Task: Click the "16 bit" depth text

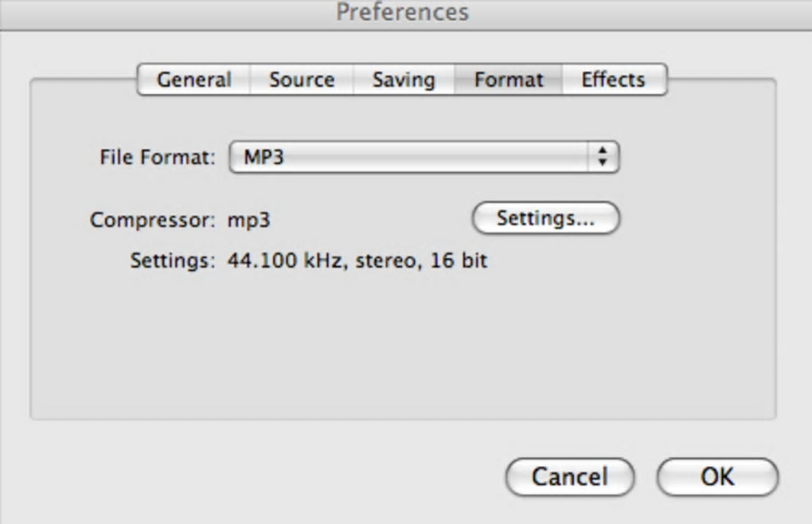Action: click(x=459, y=260)
